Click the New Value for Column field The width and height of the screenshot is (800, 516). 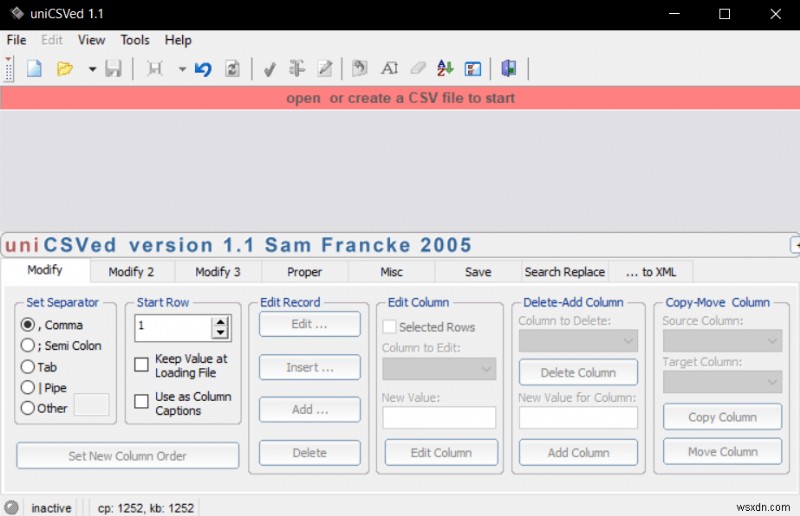[x=578, y=417]
